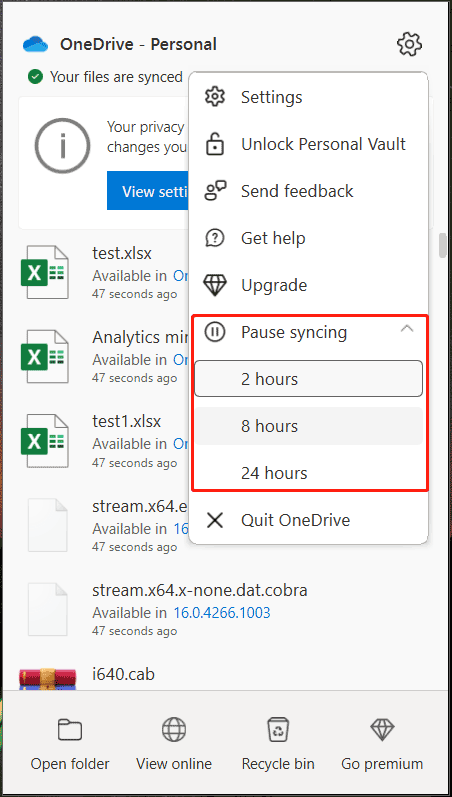Collapse the Pause syncing chevron
Viewport: 452px width, 797px height.
coord(407,329)
